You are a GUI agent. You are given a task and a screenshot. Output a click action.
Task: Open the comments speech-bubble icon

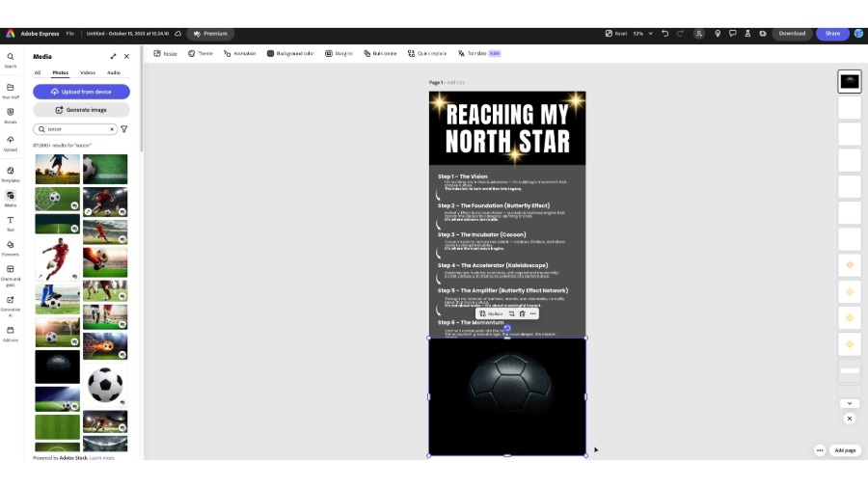[x=732, y=34]
